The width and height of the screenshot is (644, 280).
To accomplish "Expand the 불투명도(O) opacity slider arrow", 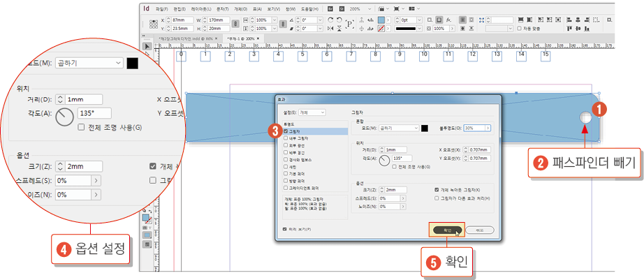I will [x=488, y=128].
